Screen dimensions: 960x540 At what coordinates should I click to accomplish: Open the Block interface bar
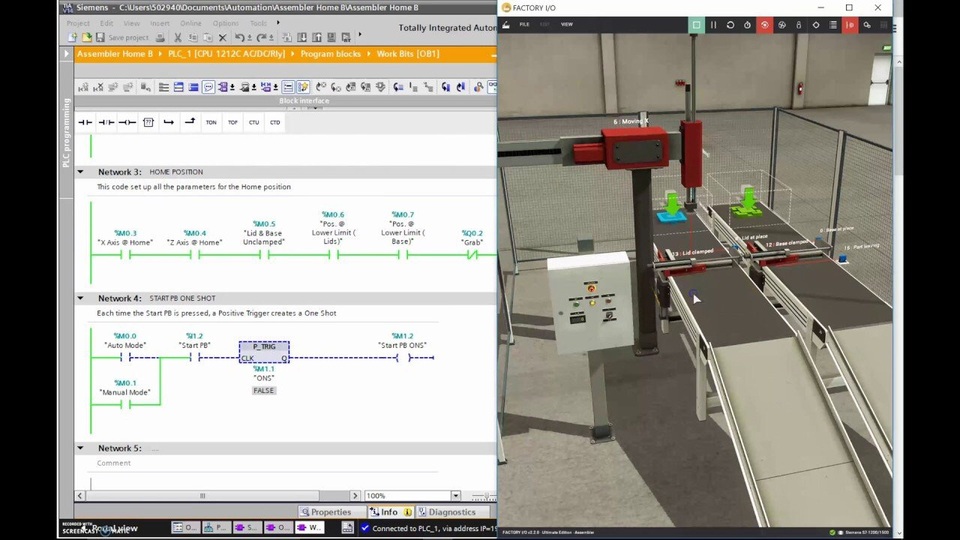pyautogui.click(x=304, y=101)
